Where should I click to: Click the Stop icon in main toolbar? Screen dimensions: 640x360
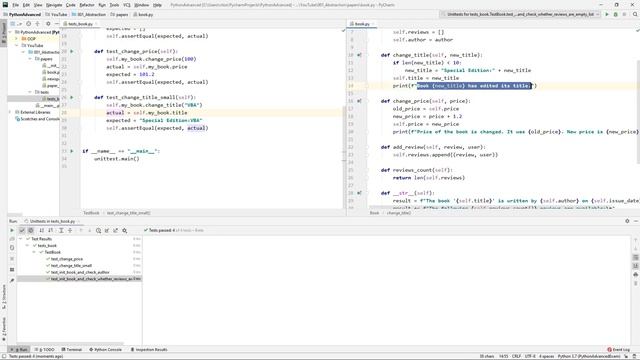click(x=624, y=14)
